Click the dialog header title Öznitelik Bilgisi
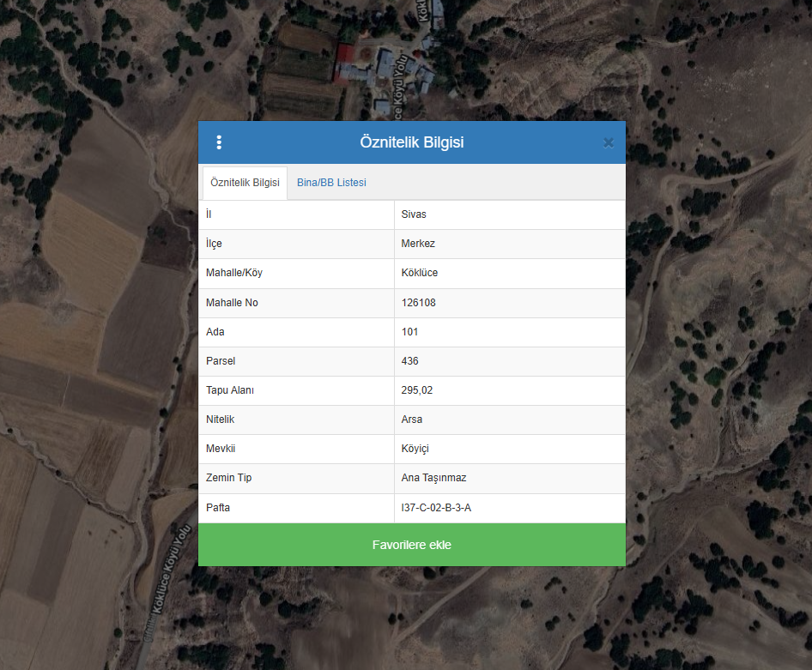Screen dimensions: 812x670 coord(412,142)
